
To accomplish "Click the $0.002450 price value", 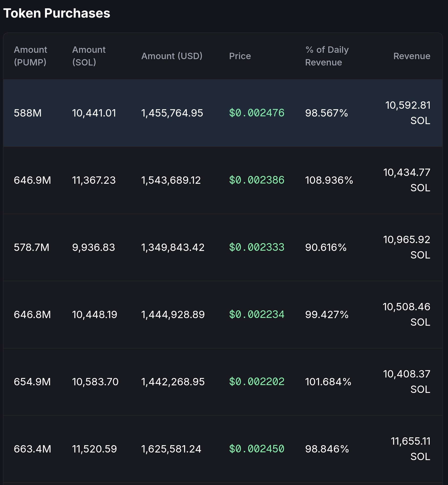I will (x=257, y=449).
